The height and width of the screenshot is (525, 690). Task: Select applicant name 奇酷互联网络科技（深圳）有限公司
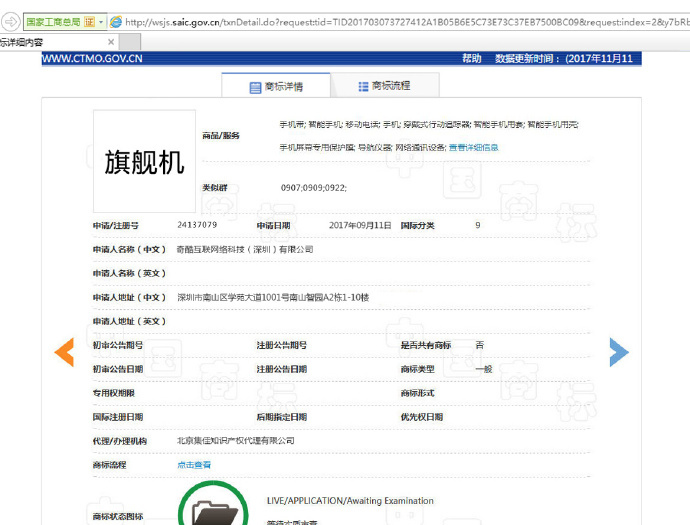click(x=245, y=250)
